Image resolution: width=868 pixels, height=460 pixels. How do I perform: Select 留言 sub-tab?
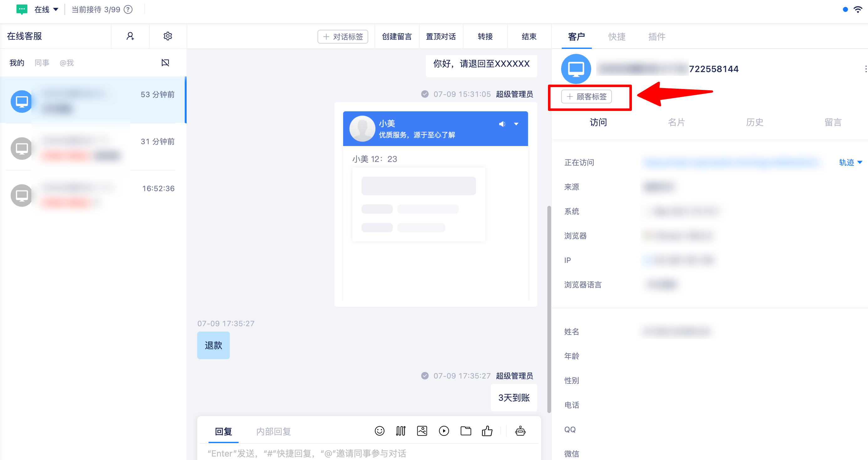pos(833,122)
